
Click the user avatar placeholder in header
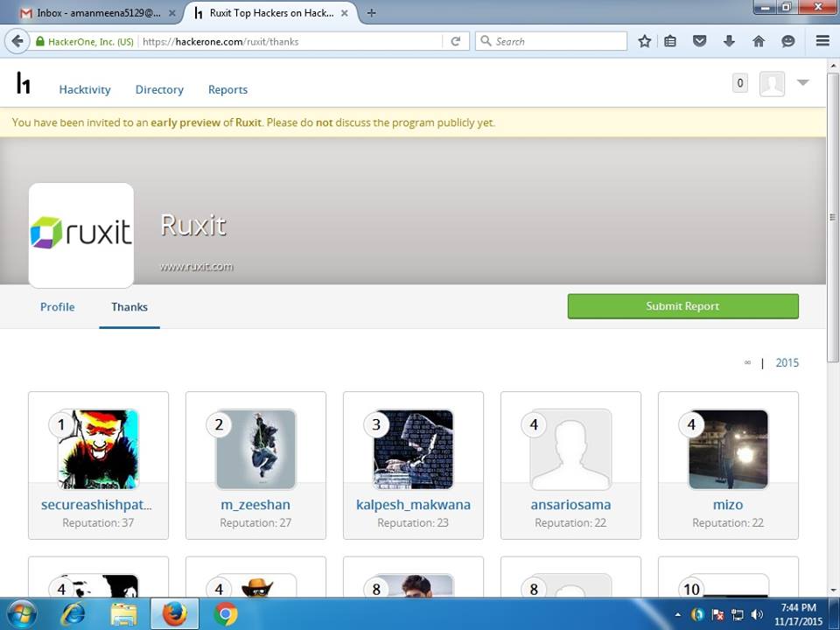click(772, 84)
